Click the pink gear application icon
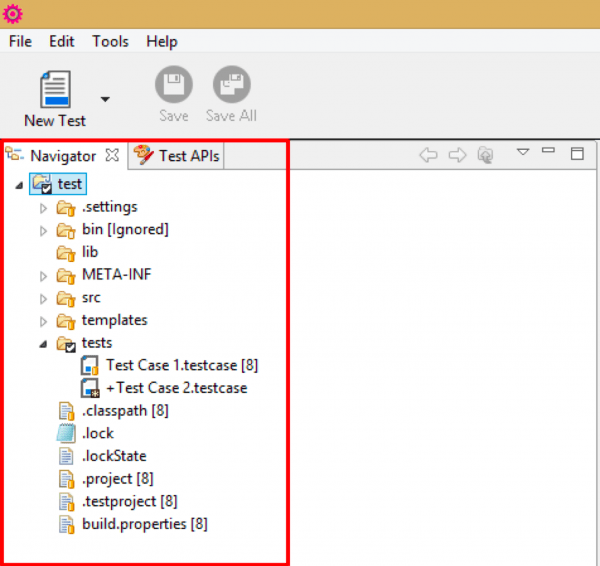Screen dimensions: 600x566 click(x=12, y=14)
